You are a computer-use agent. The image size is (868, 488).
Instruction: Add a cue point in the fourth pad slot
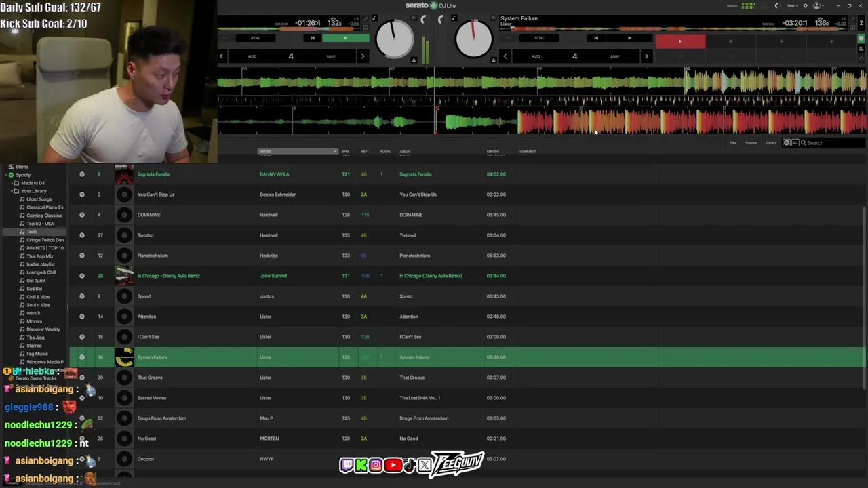point(831,41)
